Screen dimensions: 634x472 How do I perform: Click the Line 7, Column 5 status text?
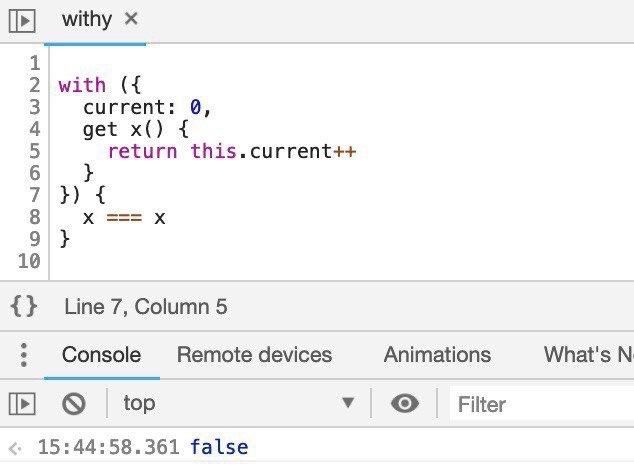tap(146, 306)
